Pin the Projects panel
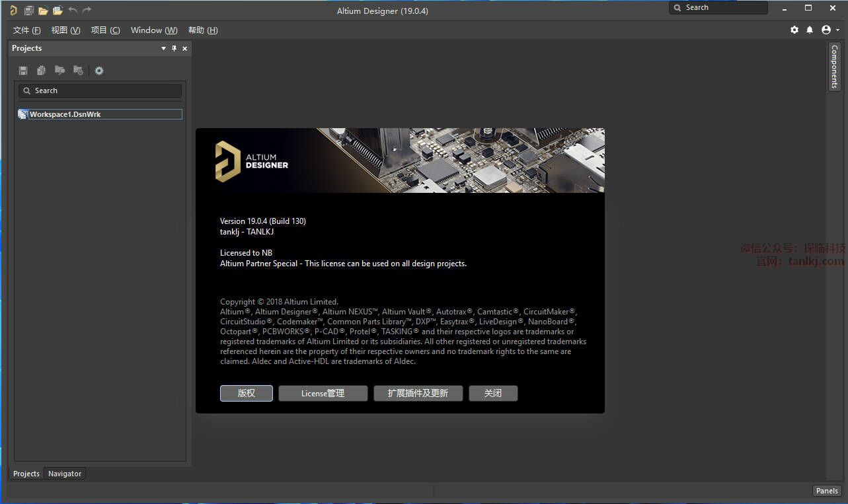Image resolution: width=848 pixels, height=504 pixels. pyautogui.click(x=174, y=48)
